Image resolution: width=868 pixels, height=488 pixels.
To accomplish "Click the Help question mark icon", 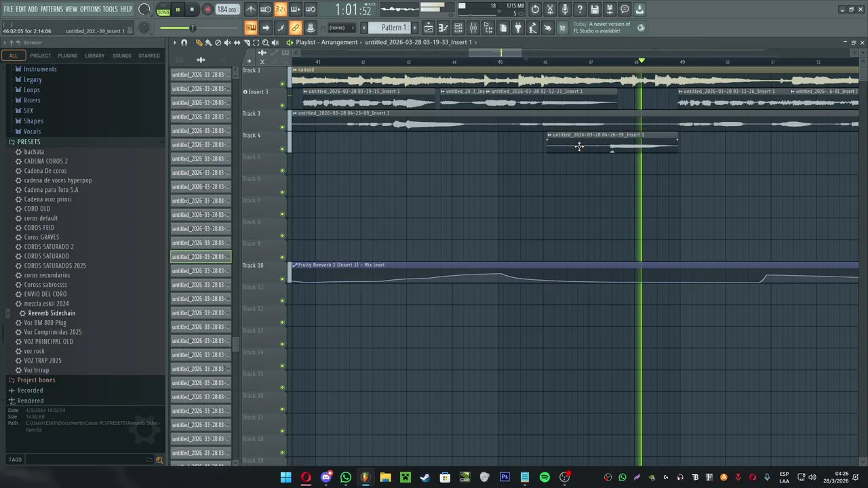I will [x=580, y=9].
